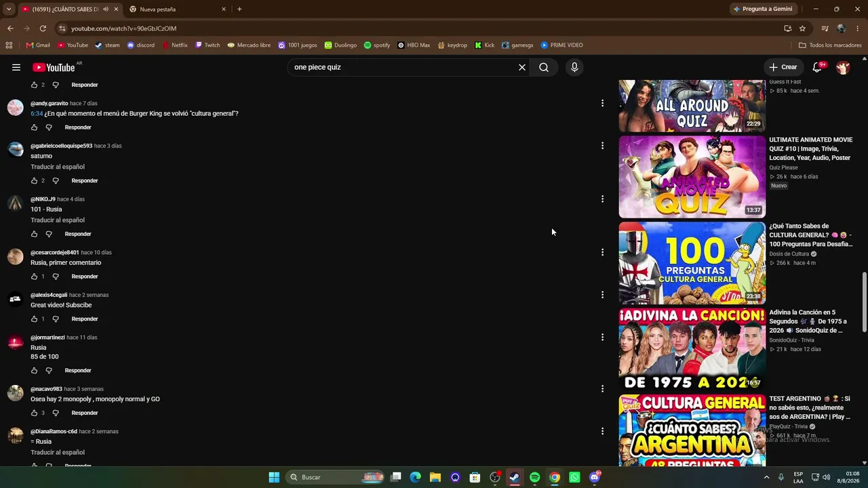Dislike the comment by @gabrielcoelloquispe593
This screenshot has width=868, height=488.
(x=56, y=181)
